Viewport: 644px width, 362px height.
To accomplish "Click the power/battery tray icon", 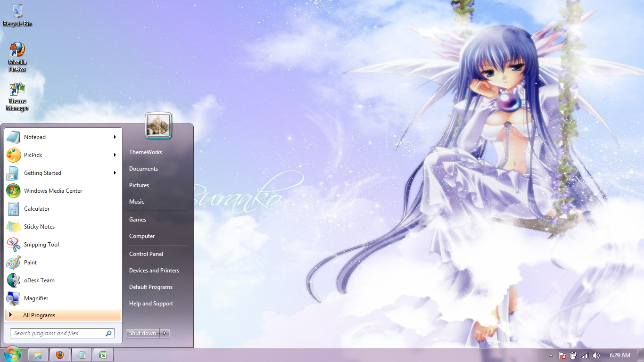I will [x=574, y=355].
